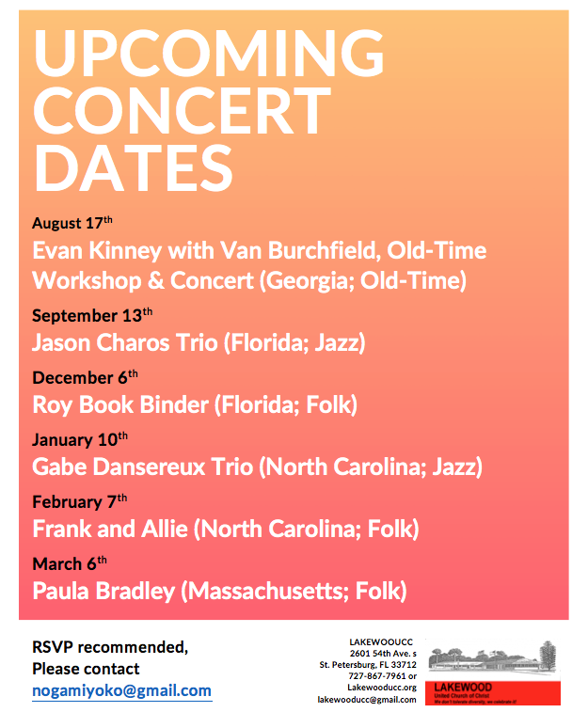The image size is (588, 728).
Task: Click the nogamiyoko@gmail.com email link
Action: coord(121,690)
